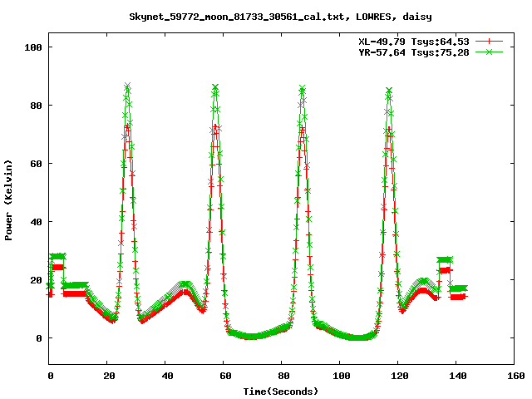Click y-axis tick label 80
The width and height of the screenshot is (532, 399).
(x=36, y=106)
